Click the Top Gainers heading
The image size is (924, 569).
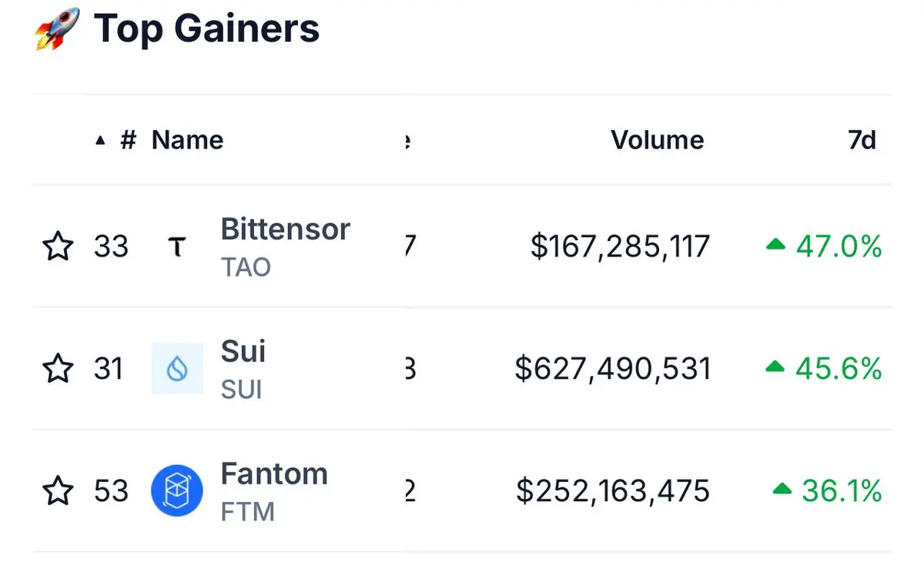tap(206, 29)
